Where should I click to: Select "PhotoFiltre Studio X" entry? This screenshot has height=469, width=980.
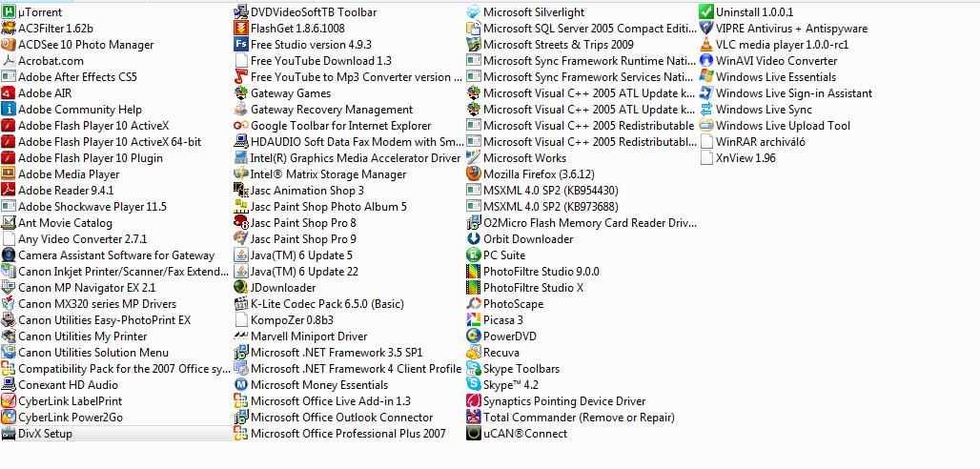[533, 288]
